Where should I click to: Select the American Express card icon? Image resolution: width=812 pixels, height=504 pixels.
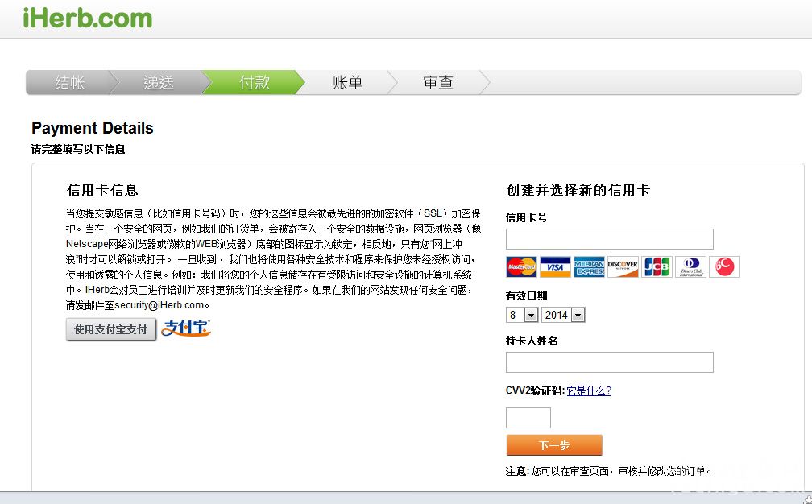click(x=589, y=267)
